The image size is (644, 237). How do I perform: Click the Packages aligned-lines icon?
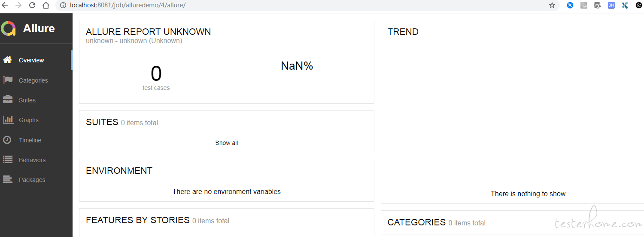click(8, 179)
